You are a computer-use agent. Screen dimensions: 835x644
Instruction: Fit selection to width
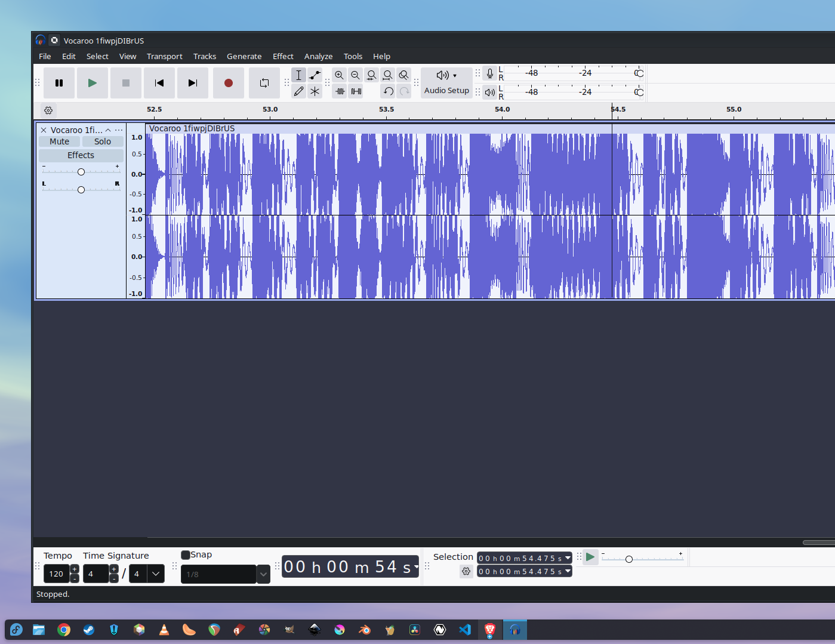pyautogui.click(x=372, y=75)
